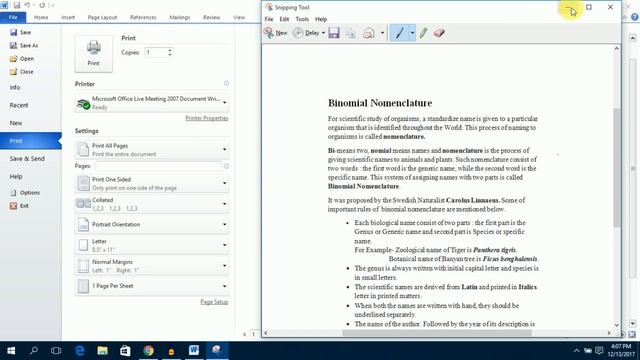Image resolution: width=640 pixels, height=360 pixels.
Task: Open Word Options
Action: 25,192
